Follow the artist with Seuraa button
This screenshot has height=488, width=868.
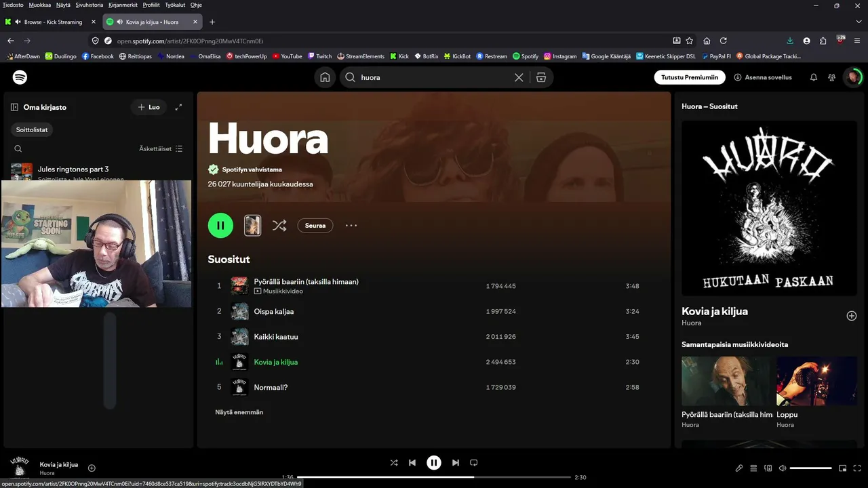(315, 226)
